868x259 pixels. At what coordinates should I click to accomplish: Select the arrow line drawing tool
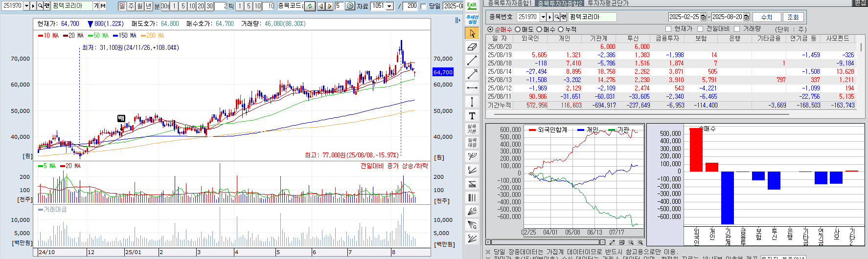point(472,74)
